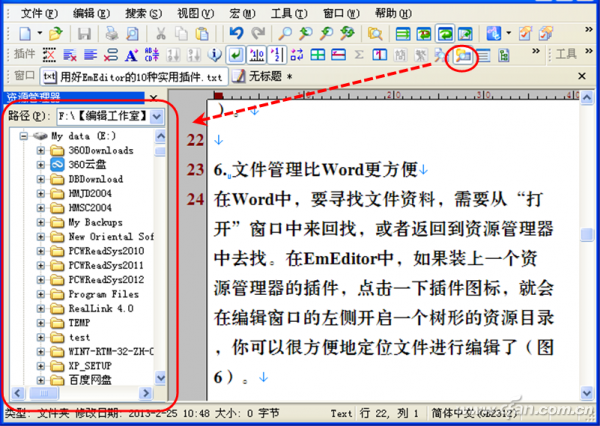This screenshot has height=426, width=600.
Task: Open Print Preview from the toolbar
Action: tap(132, 34)
